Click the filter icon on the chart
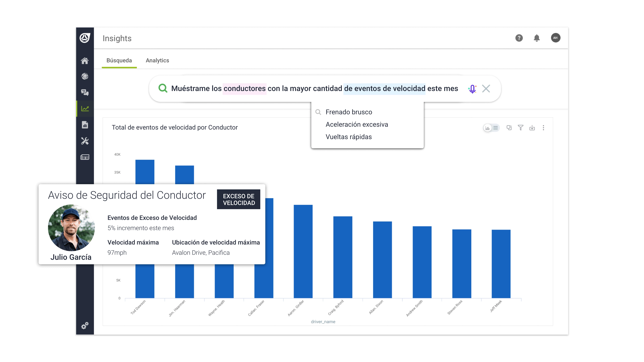 pos(521,128)
